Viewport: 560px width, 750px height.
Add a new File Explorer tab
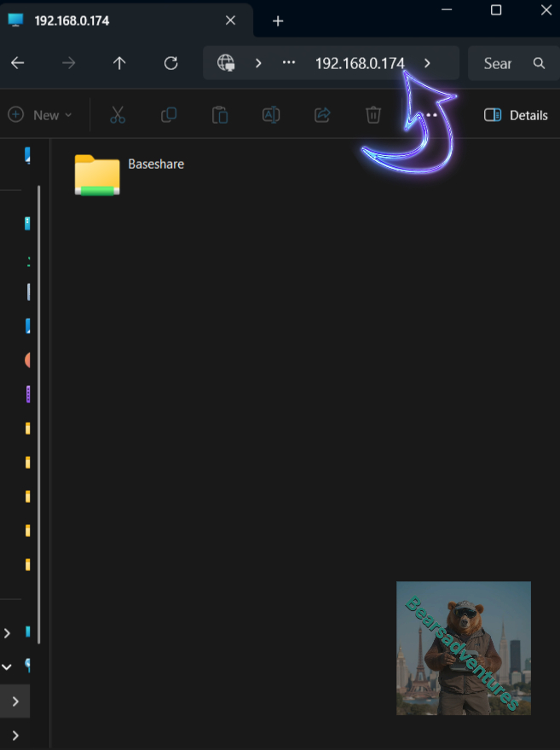point(278,21)
